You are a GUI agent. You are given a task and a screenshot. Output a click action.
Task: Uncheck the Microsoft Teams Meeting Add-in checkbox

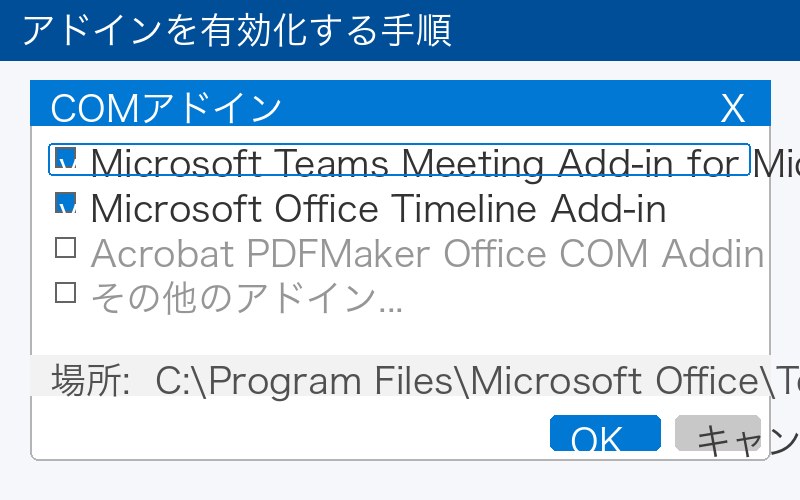pos(66,160)
